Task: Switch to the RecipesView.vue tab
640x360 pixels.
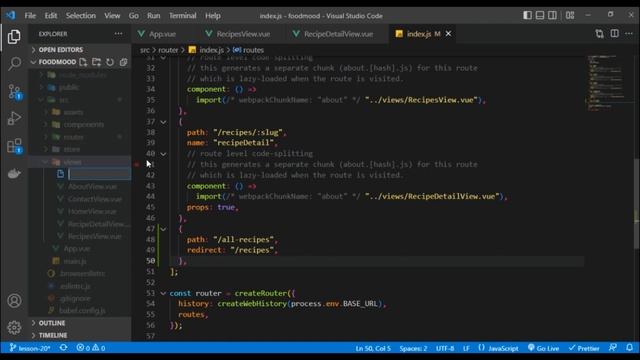Action: click(243, 34)
